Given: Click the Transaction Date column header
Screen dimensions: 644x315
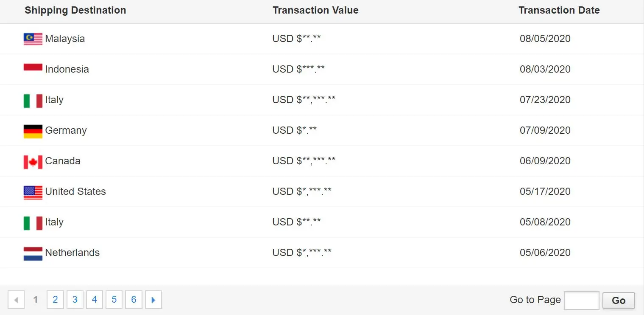Looking at the screenshot, I should (x=559, y=11).
